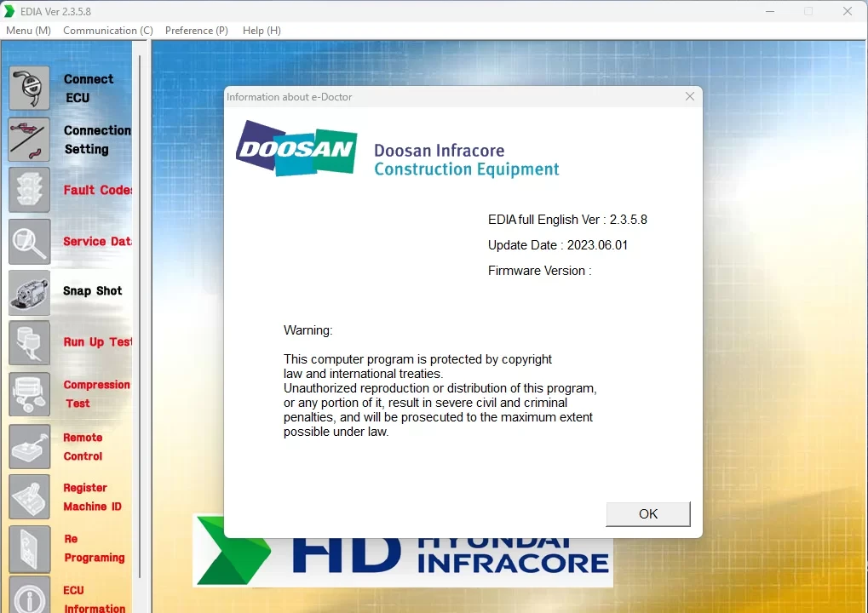This screenshot has width=868, height=613.
Task: Start the Compression Test icon
Action: point(30,394)
